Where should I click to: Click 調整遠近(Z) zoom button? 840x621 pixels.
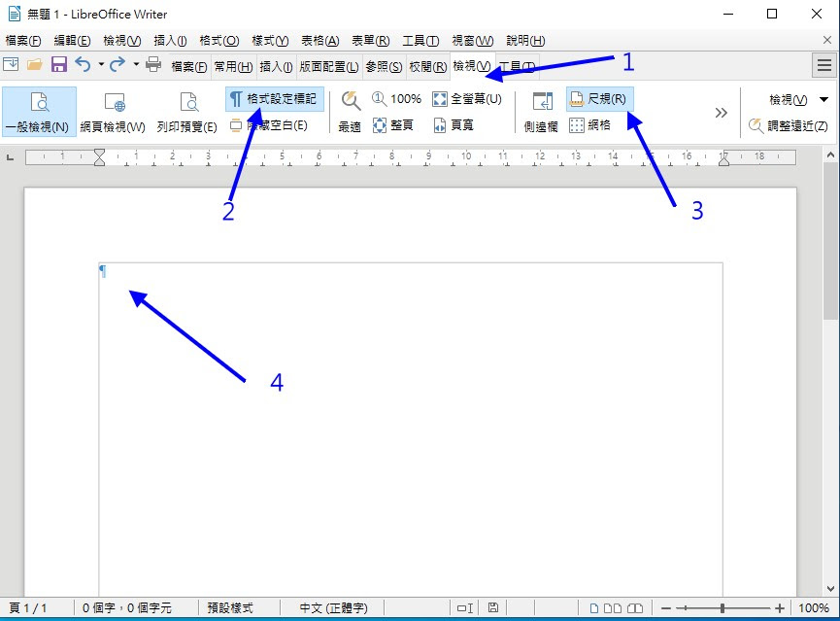tap(788, 125)
